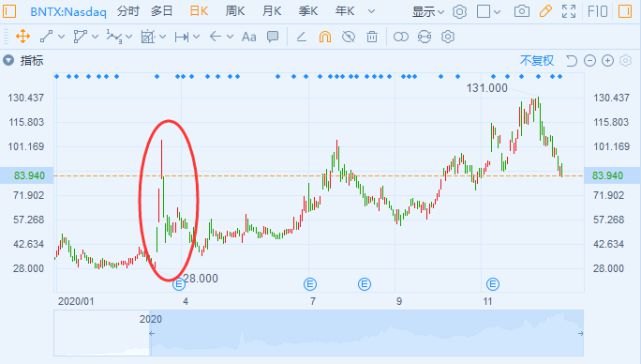Select the 月K monthly candlestick tab
This screenshot has width=641, height=364.
[272, 11]
